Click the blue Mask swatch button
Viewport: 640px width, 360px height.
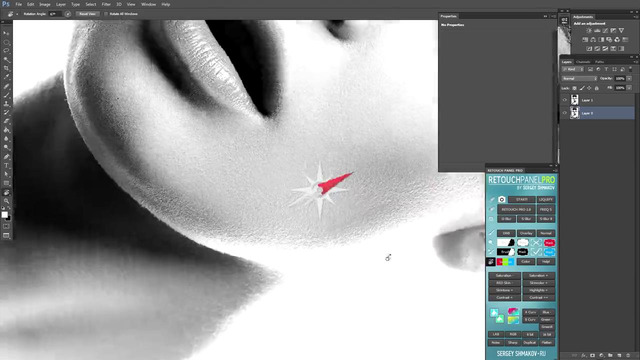point(549,252)
